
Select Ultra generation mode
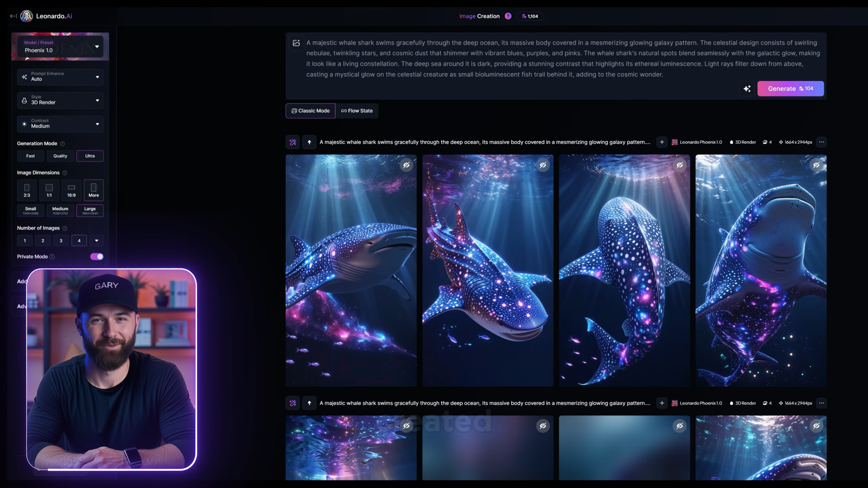coord(90,156)
